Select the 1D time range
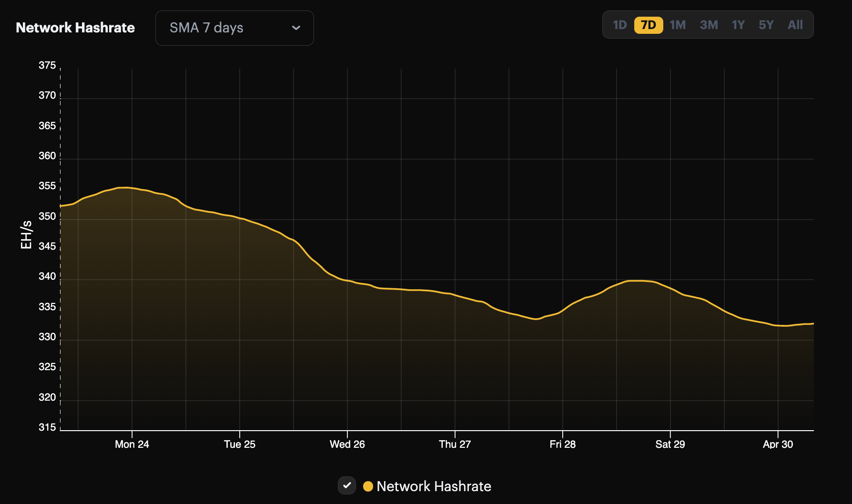This screenshot has height=504, width=852. point(620,25)
